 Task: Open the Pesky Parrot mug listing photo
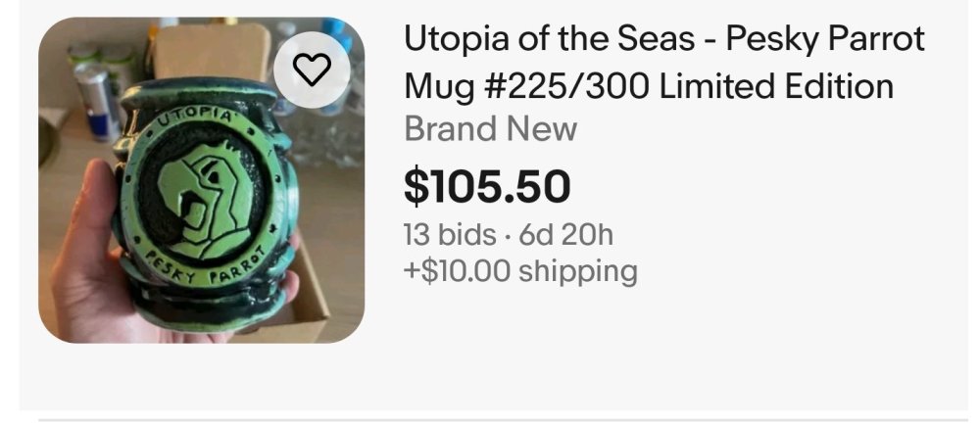(x=201, y=180)
